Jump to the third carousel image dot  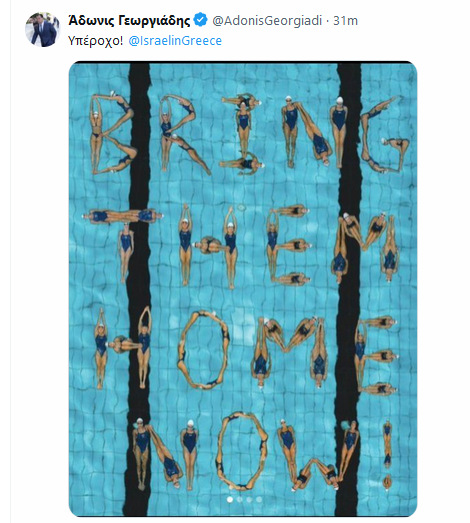tap(249, 499)
